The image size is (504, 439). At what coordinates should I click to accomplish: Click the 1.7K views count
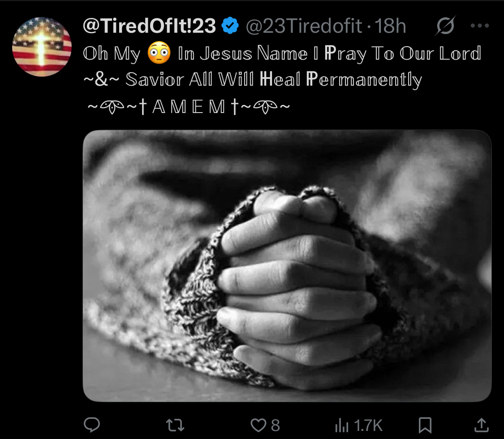point(368,425)
